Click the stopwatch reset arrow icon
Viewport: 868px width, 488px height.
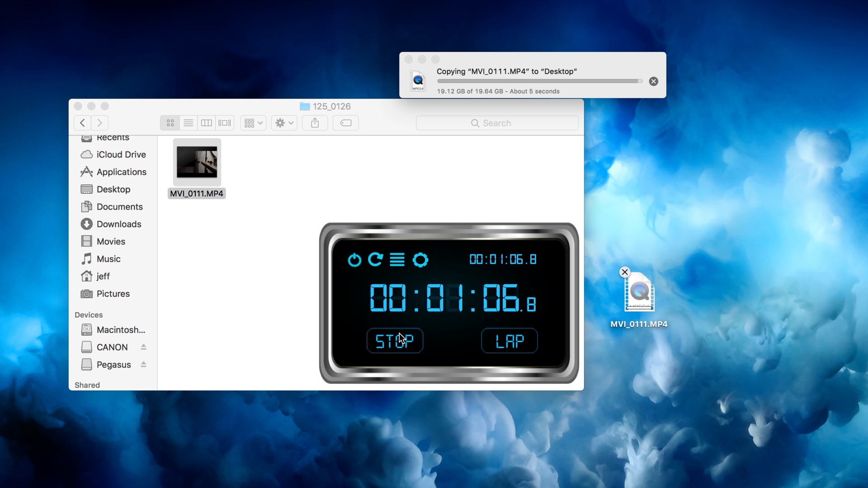tap(375, 259)
